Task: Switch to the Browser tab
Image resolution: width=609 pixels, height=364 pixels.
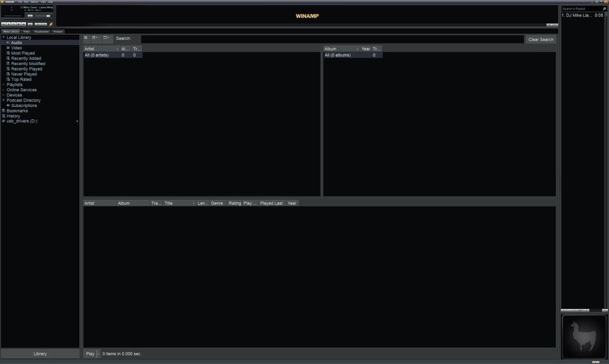Action: 58,32
